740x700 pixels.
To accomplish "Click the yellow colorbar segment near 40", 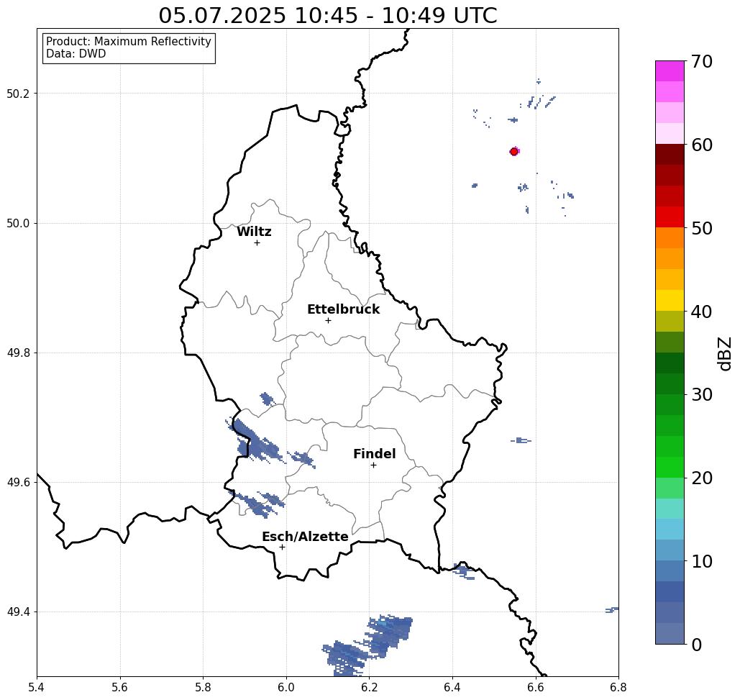I will click(x=670, y=300).
